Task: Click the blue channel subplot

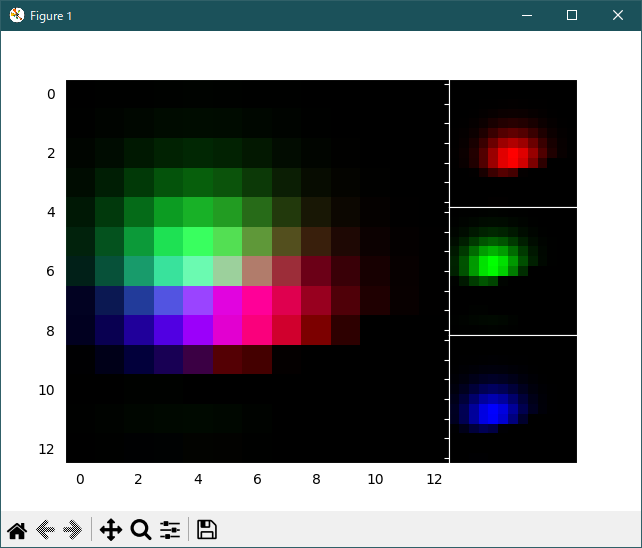Action: point(513,399)
